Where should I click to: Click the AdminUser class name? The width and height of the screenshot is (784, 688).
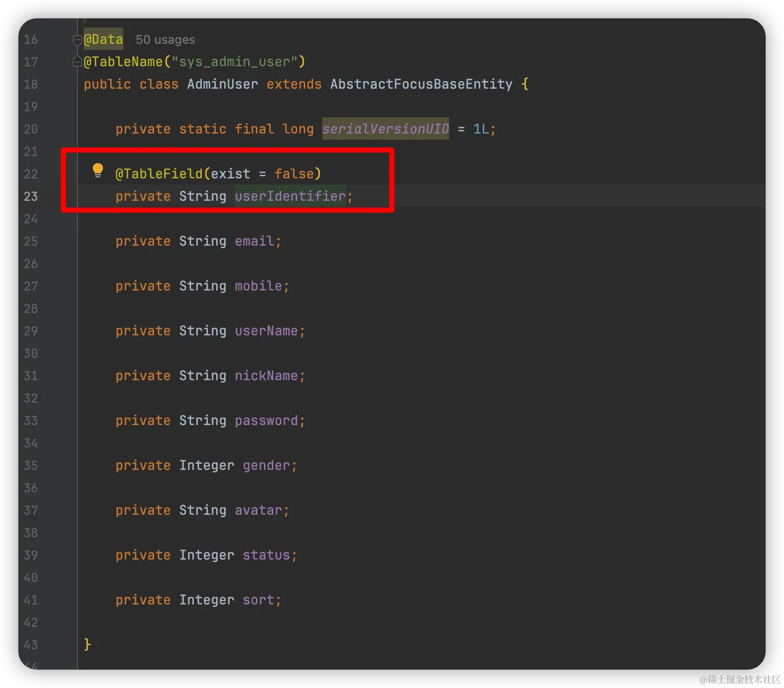(x=222, y=84)
